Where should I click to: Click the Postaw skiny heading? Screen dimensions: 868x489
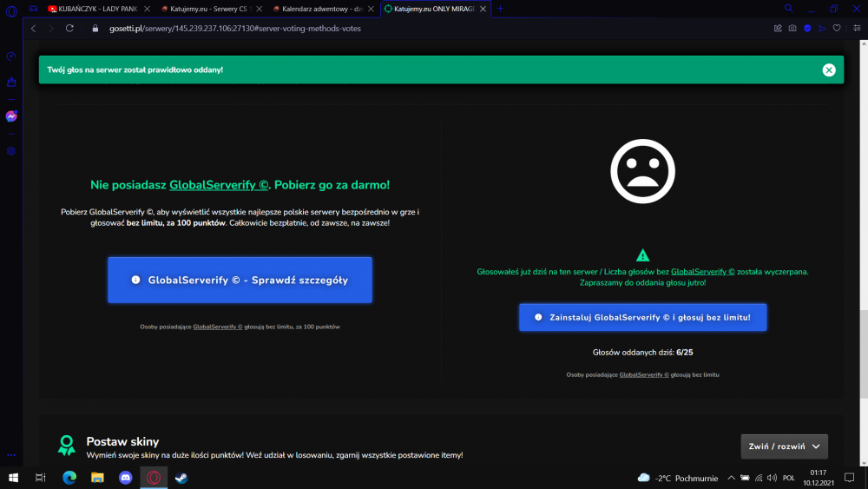[x=122, y=441]
